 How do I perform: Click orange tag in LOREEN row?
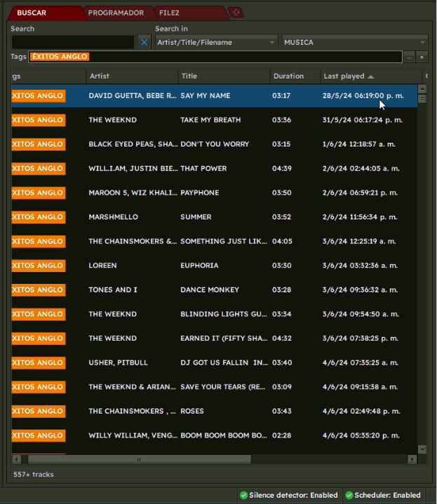coord(39,266)
